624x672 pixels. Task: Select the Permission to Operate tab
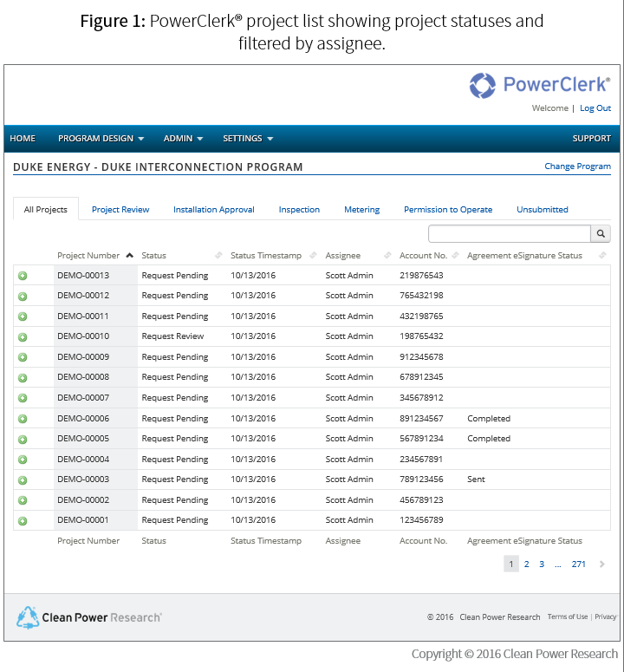tap(447, 210)
